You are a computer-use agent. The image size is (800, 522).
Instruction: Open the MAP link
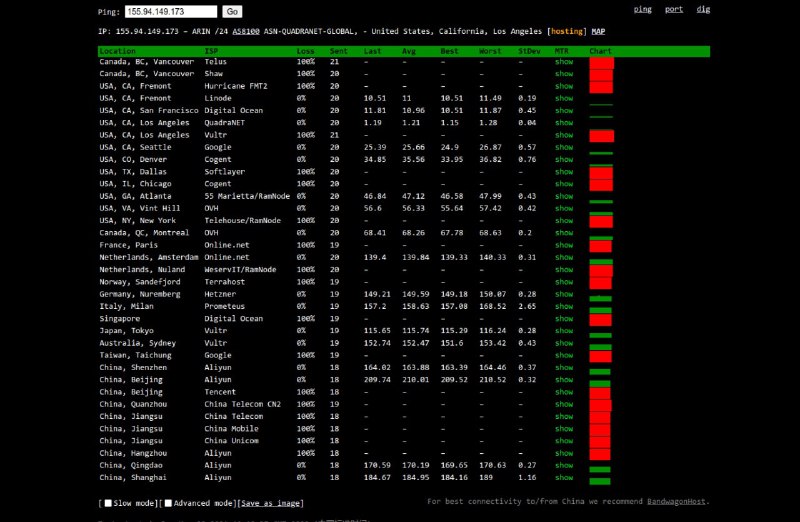598,31
